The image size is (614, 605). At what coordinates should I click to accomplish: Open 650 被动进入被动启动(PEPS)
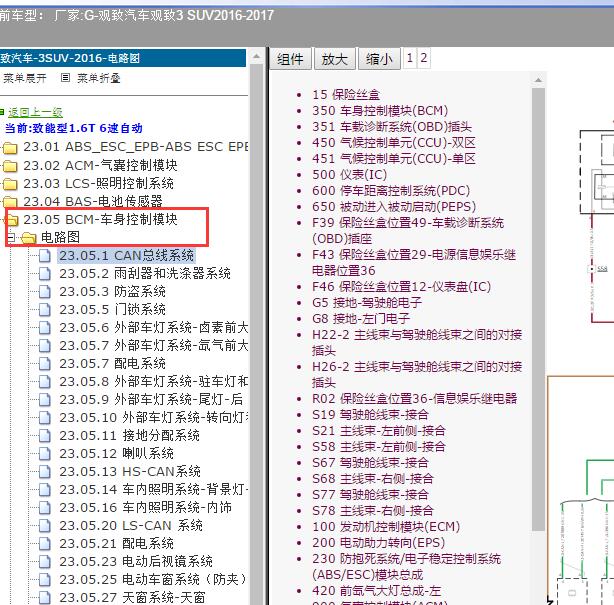[394, 207]
